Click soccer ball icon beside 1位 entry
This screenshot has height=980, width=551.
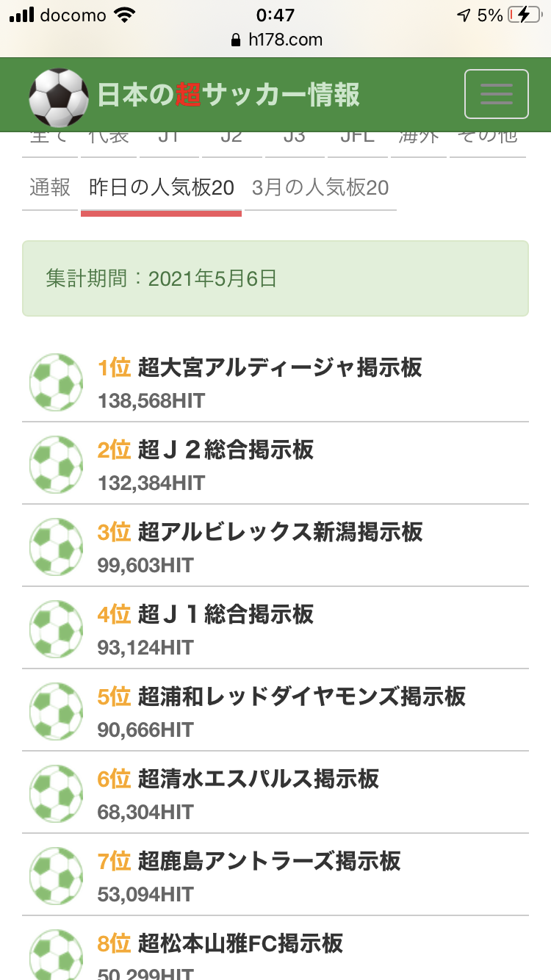tap(56, 383)
